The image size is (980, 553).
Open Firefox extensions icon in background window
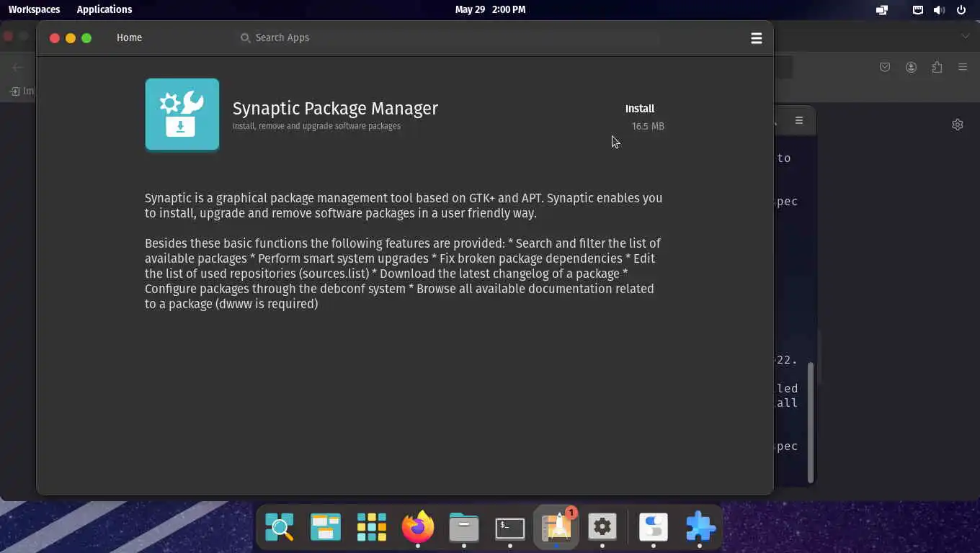(x=937, y=67)
